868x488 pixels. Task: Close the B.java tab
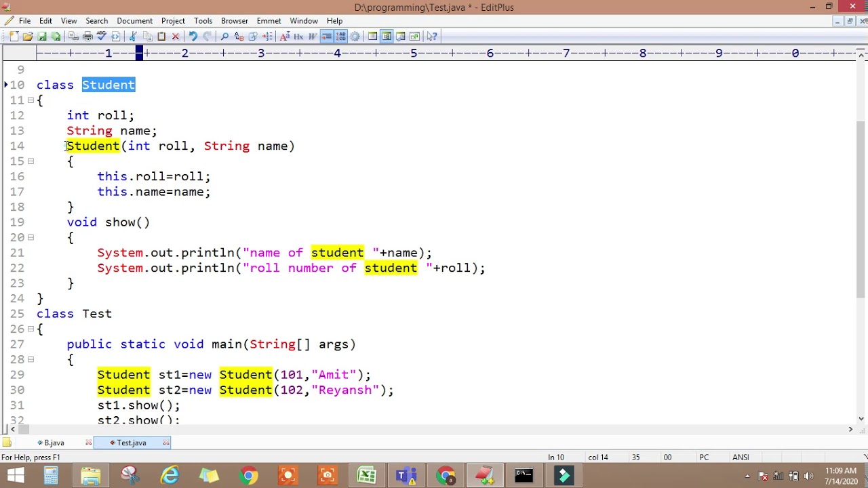tap(88, 443)
